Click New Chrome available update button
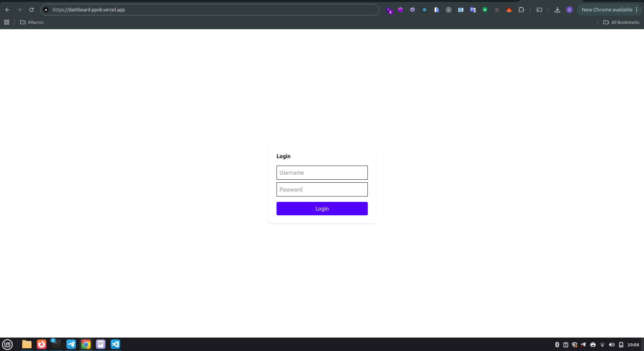Image resolution: width=644 pixels, height=351 pixels. 607,9
